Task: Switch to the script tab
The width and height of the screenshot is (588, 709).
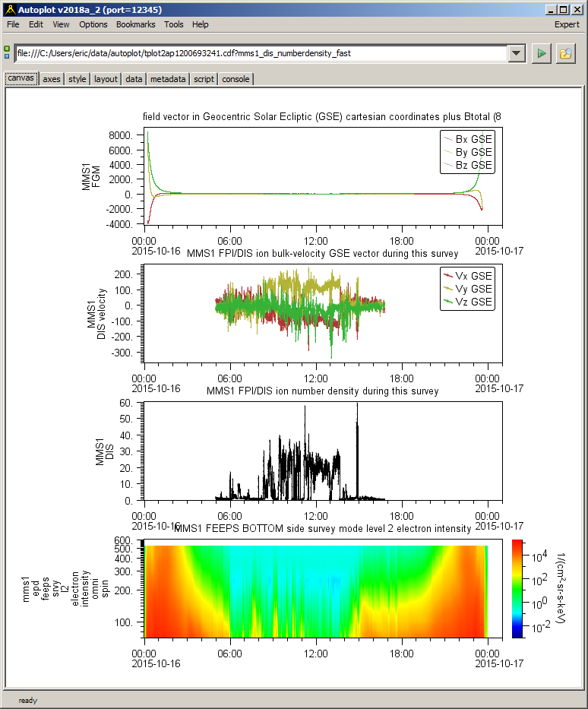Action: click(x=204, y=79)
